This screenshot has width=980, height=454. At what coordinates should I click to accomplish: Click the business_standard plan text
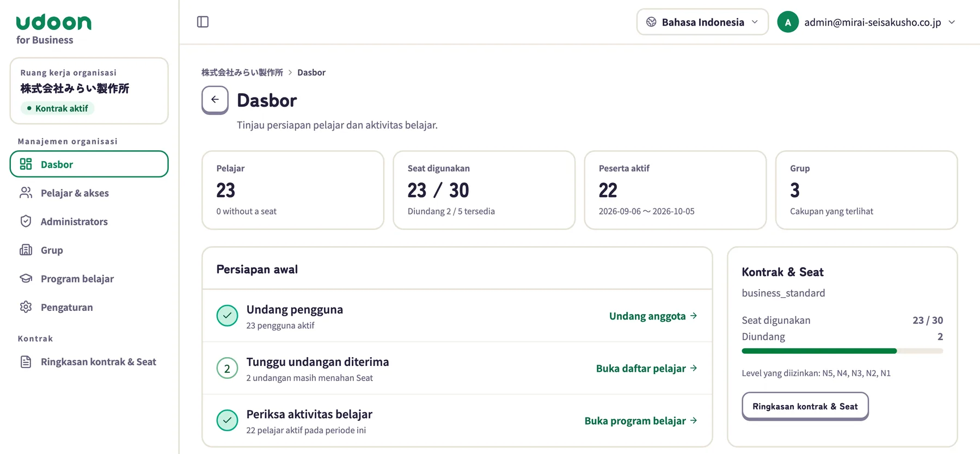(x=783, y=293)
